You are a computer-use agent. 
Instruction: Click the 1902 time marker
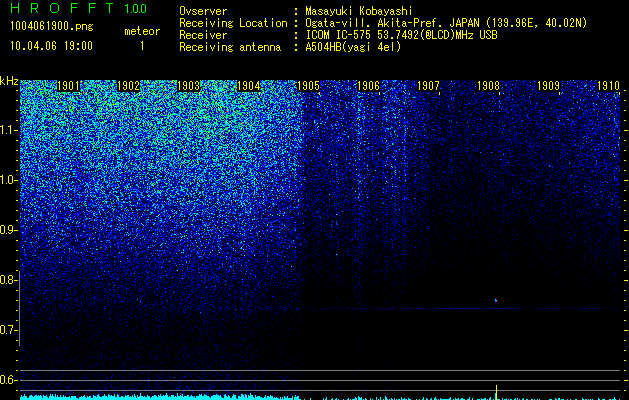click(128, 86)
